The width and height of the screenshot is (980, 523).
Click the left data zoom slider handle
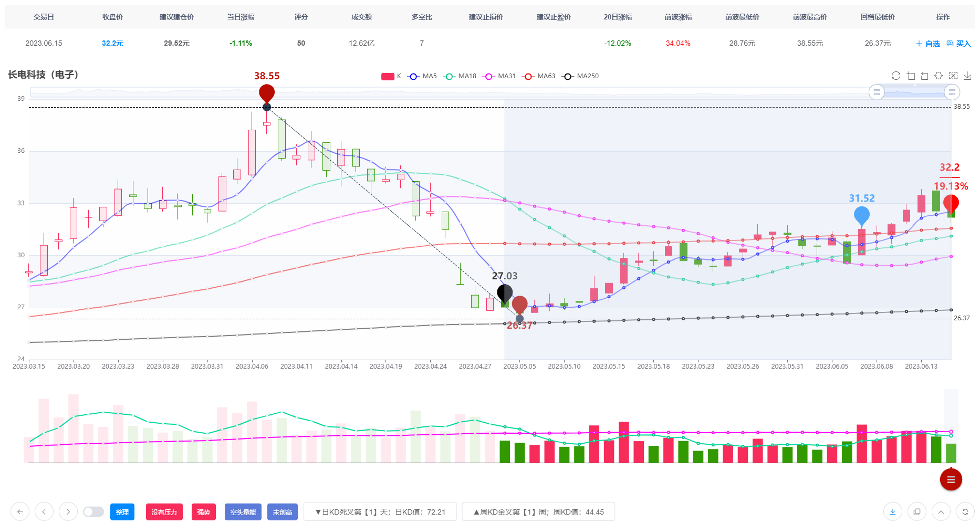coord(877,92)
